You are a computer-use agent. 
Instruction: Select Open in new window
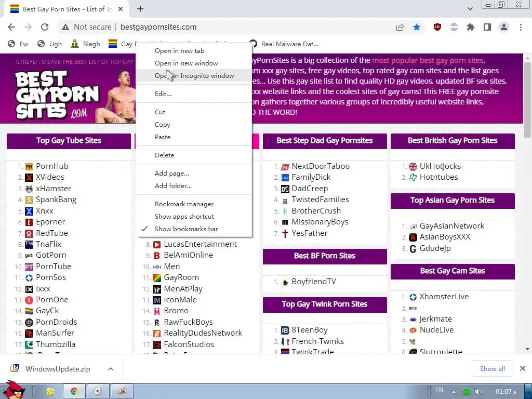(x=194, y=63)
